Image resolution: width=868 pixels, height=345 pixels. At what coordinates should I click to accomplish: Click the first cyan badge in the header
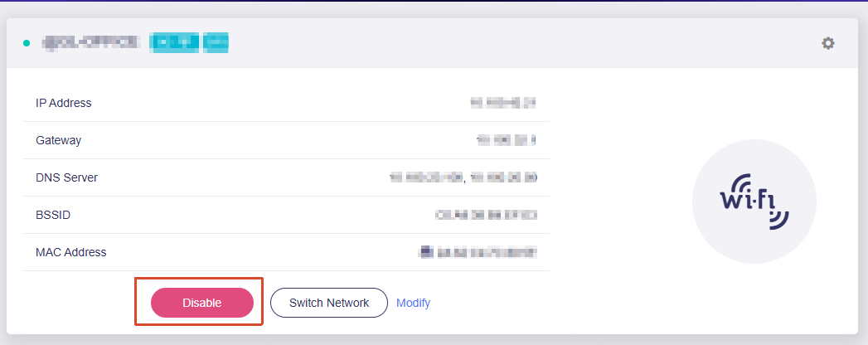click(175, 42)
